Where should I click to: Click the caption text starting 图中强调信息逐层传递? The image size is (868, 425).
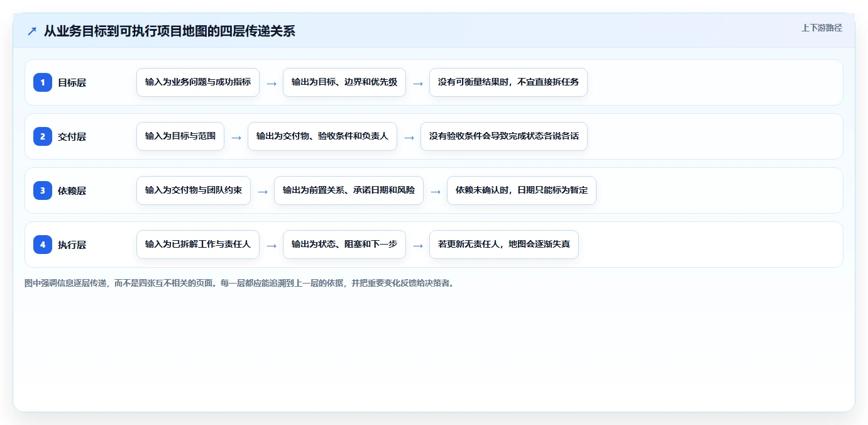coord(239,284)
